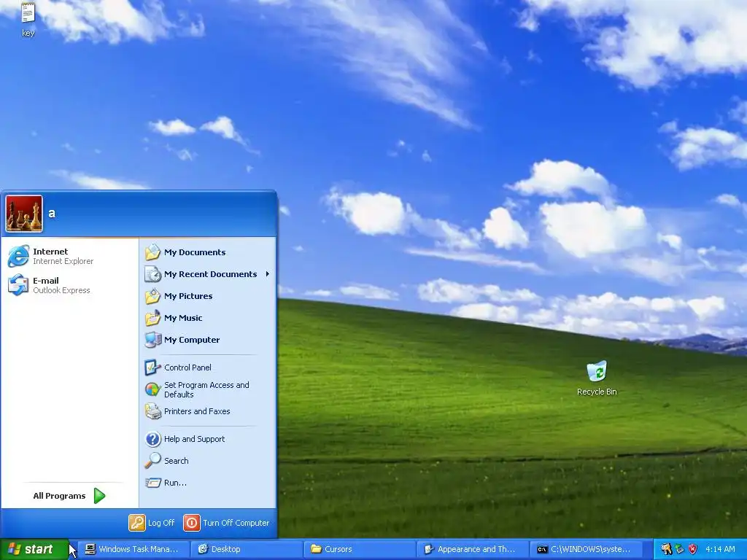747x560 pixels.
Task: Launch Internet Explorer from the Start menu
Action: (x=18, y=256)
